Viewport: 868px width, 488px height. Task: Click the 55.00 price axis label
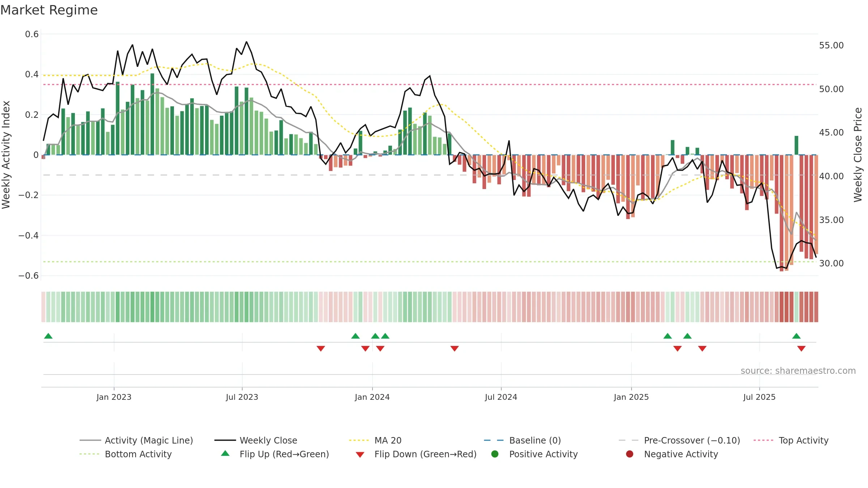pos(831,46)
